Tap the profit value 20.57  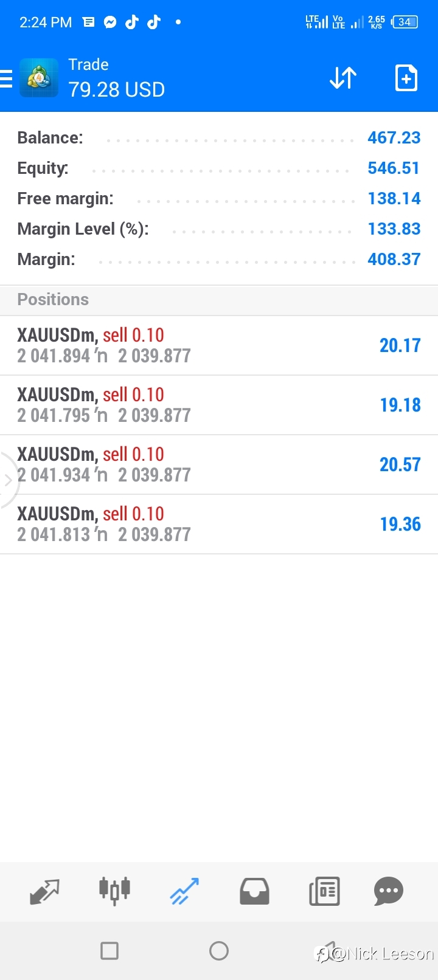pyautogui.click(x=400, y=464)
